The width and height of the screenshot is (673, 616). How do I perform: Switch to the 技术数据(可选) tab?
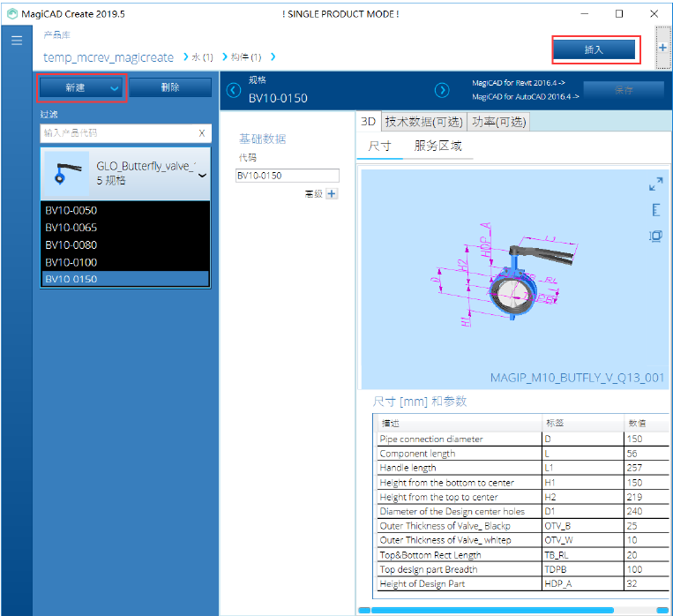click(423, 122)
